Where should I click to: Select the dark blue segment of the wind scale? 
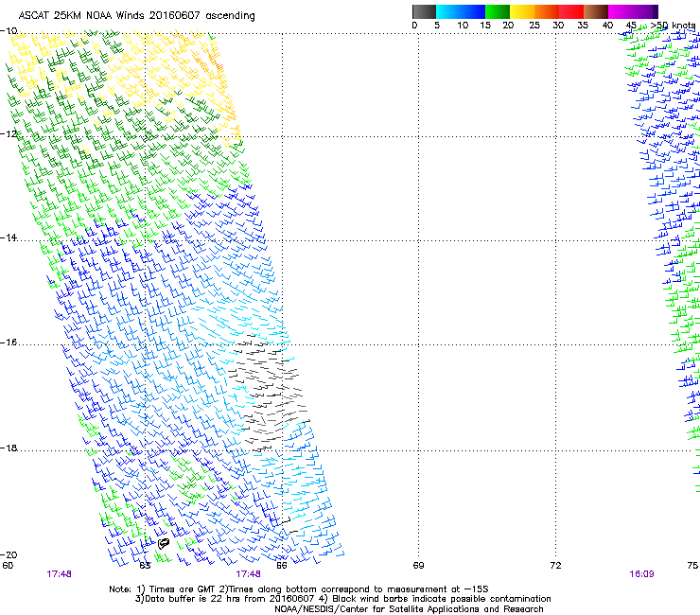(471, 11)
